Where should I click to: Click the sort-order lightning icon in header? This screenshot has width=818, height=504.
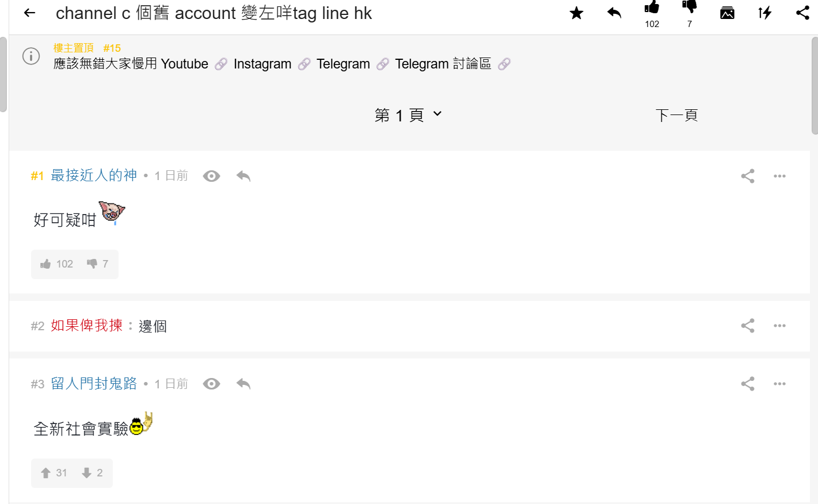click(x=765, y=13)
